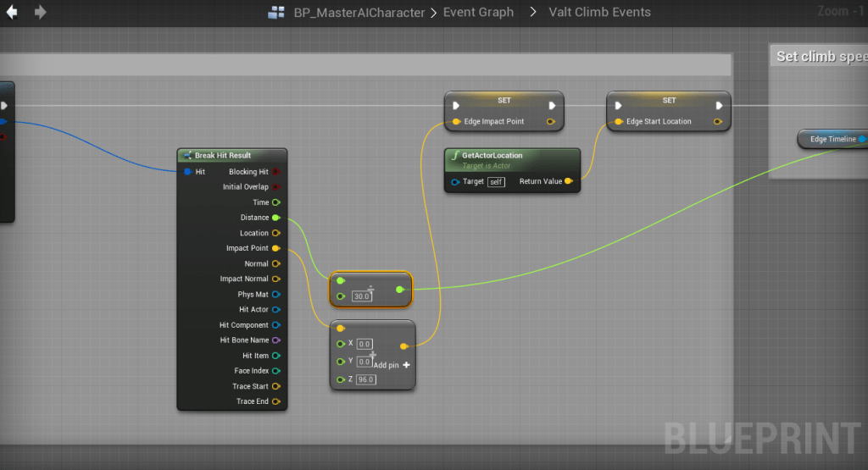Open Event Graph breadcrumb

point(478,13)
